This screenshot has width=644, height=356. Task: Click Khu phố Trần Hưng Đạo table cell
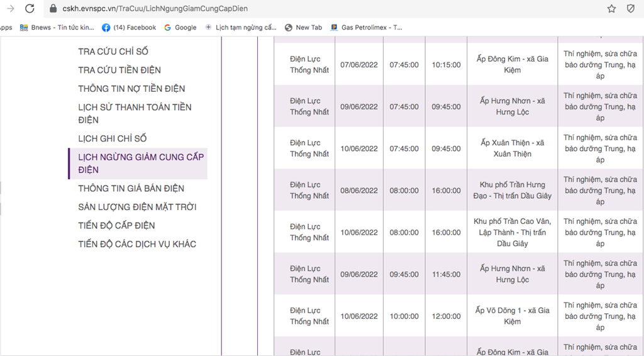point(512,191)
